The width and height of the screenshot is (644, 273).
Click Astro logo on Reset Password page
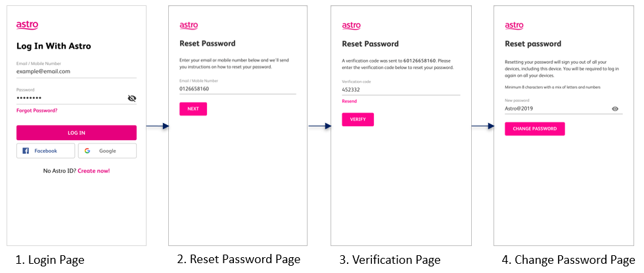point(189,26)
